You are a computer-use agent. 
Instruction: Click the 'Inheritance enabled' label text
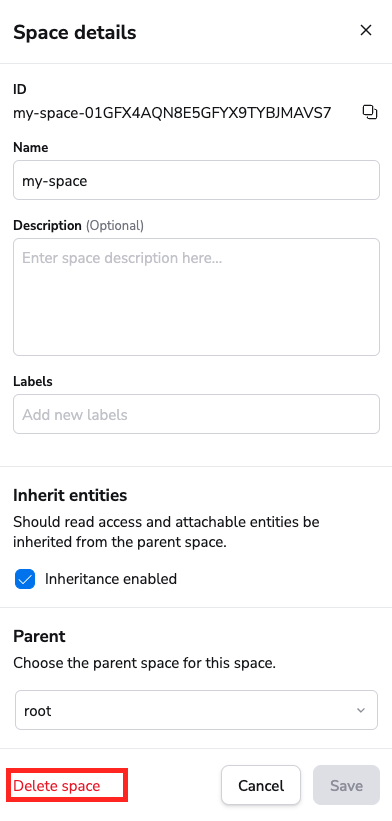(111, 579)
